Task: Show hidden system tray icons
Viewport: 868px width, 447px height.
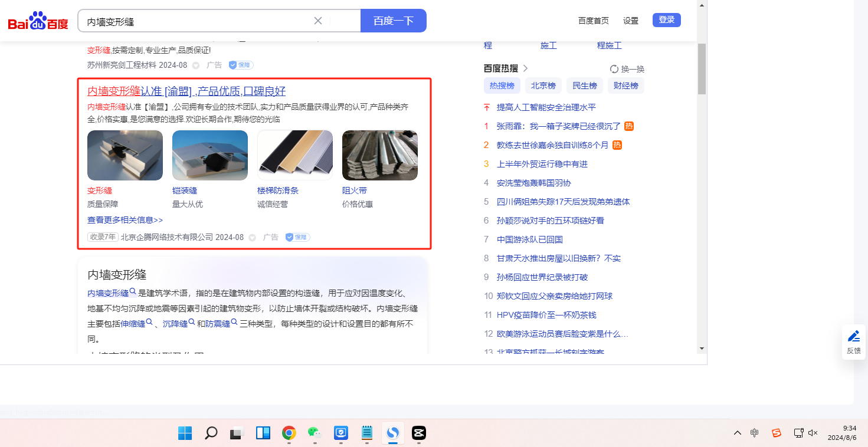Action: point(737,433)
